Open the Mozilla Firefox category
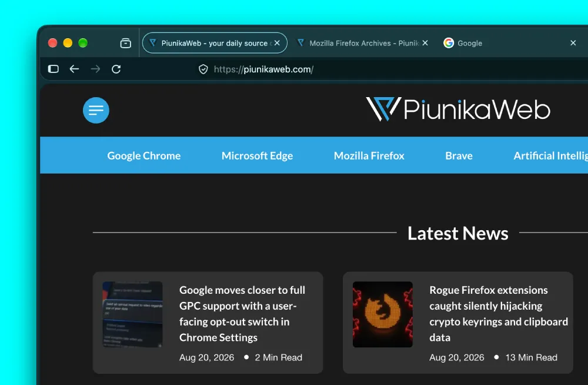Screen dimensions: 588x385 369,155
